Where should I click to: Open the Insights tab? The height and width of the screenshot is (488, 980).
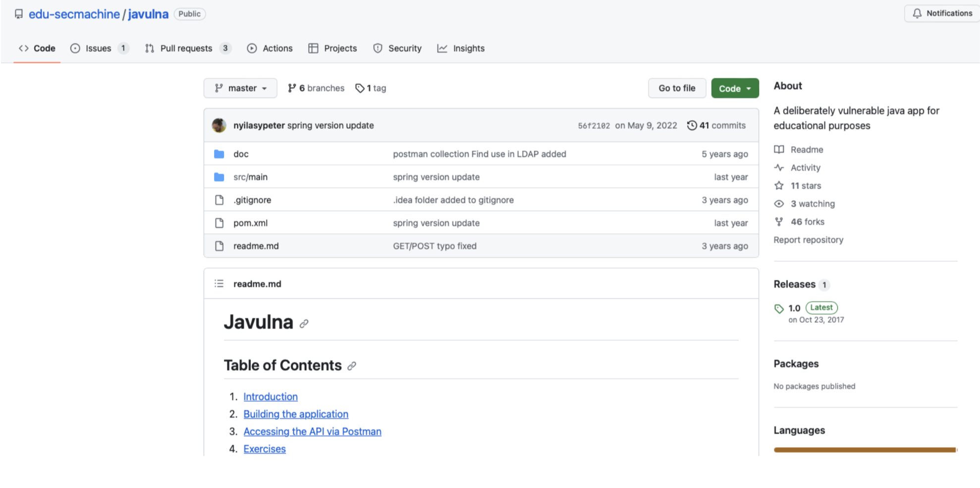(x=461, y=48)
